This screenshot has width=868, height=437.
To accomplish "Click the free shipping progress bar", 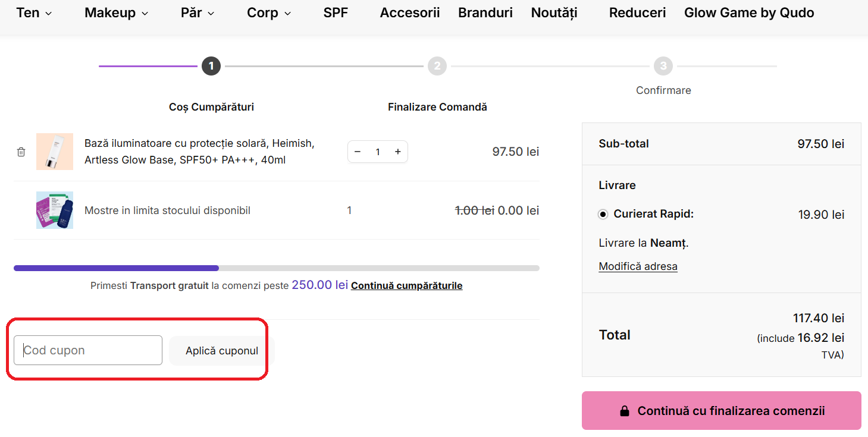I will coord(276,268).
